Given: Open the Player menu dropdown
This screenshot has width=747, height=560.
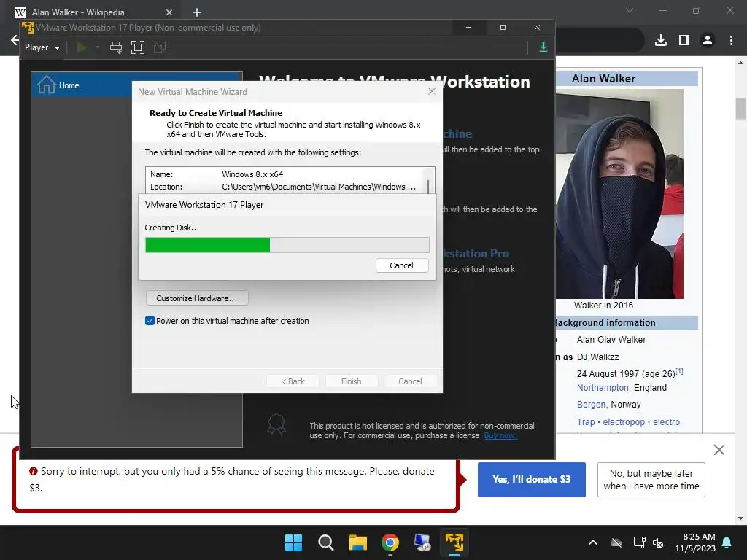Looking at the screenshot, I should 42,47.
